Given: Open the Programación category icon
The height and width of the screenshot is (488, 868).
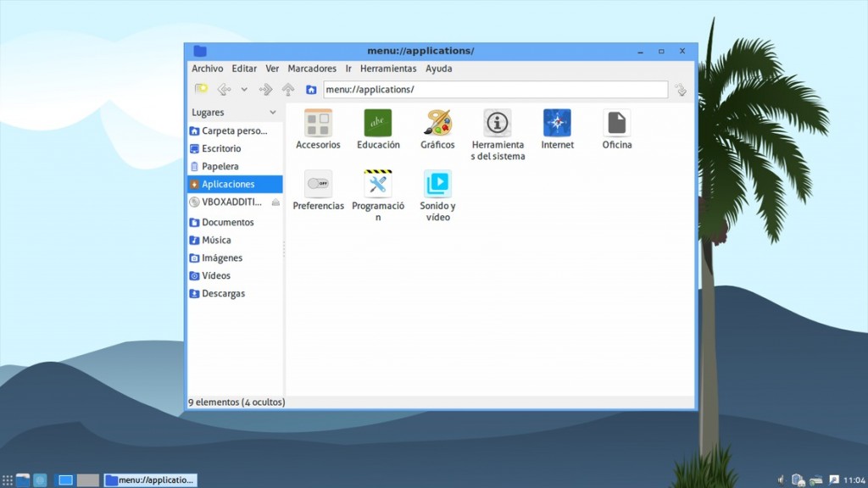Looking at the screenshot, I should point(377,184).
